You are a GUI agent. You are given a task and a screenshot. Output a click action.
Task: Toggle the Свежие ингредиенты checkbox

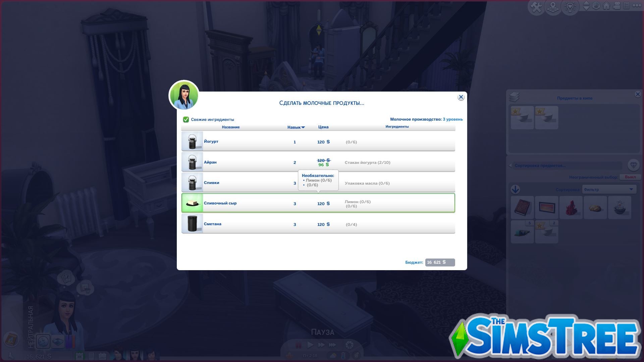[x=186, y=119]
